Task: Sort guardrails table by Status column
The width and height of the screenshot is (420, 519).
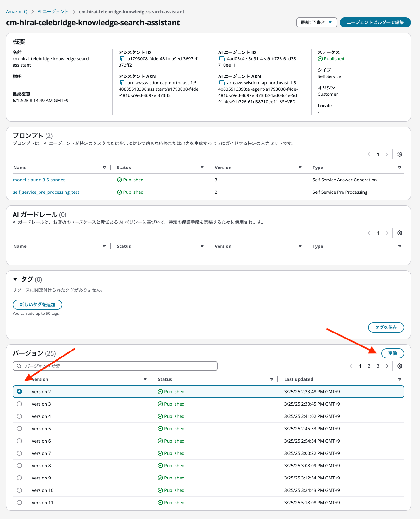Action: [x=202, y=246]
